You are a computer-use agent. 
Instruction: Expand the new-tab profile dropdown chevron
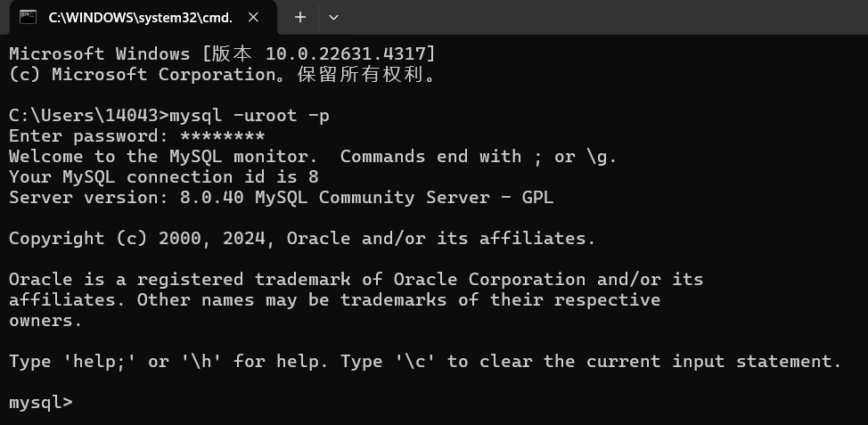pos(333,17)
